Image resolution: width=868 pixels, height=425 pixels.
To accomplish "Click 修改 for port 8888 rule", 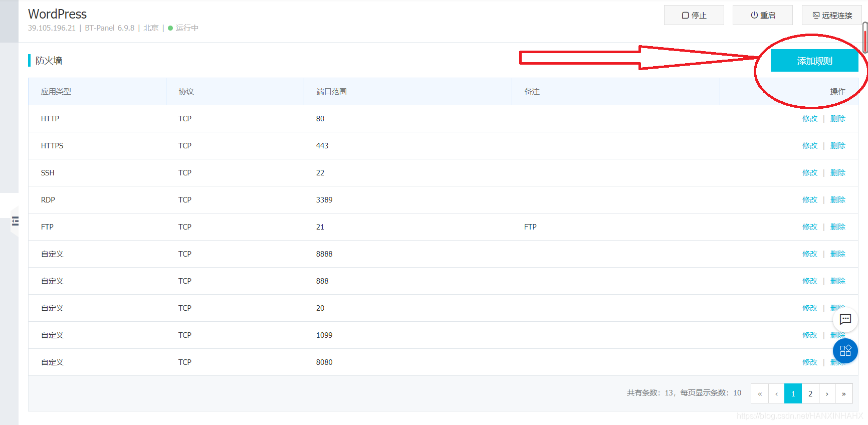I will click(810, 254).
